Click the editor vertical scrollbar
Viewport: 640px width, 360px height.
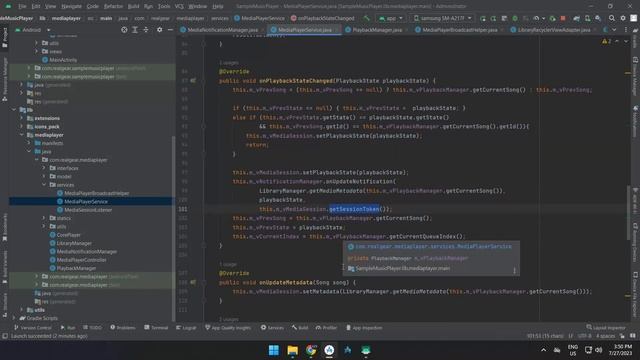click(628, 212)
